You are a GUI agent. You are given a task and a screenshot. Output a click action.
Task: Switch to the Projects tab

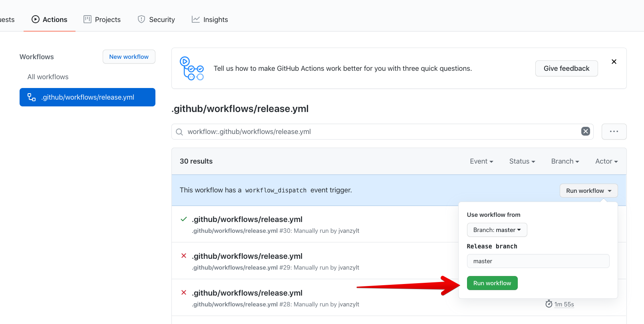pyautogui.click(x=102, y=20)
